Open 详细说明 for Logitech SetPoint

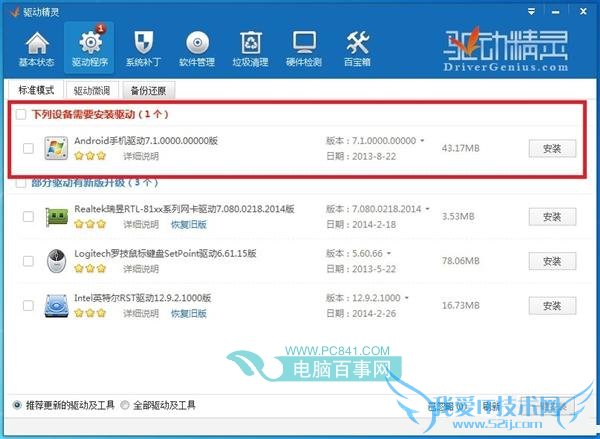point(141,269)
